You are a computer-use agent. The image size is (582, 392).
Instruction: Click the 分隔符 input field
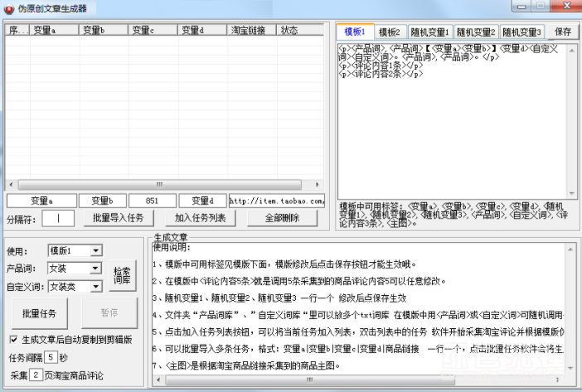tap(58, 219)
